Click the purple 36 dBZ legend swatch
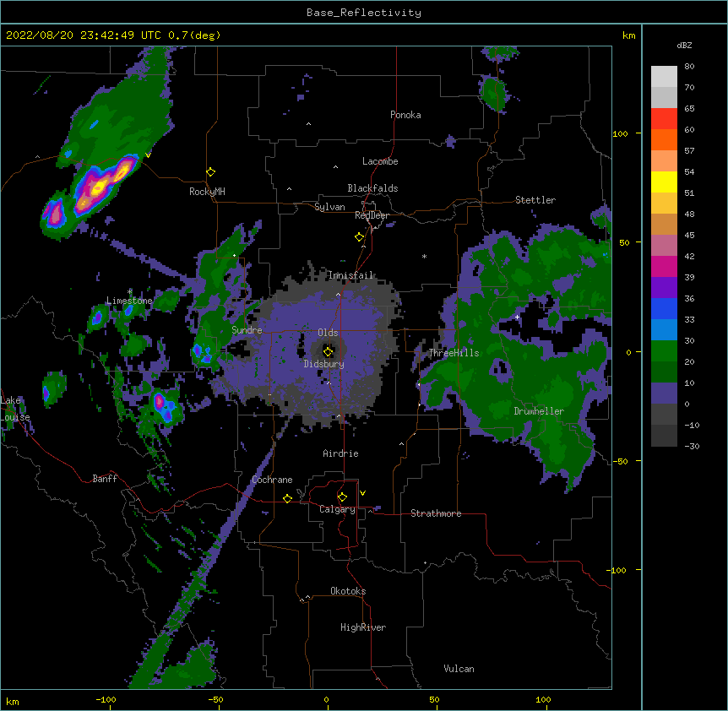The height and width of the screenshot is (711, 728). [x=664, y=287]
